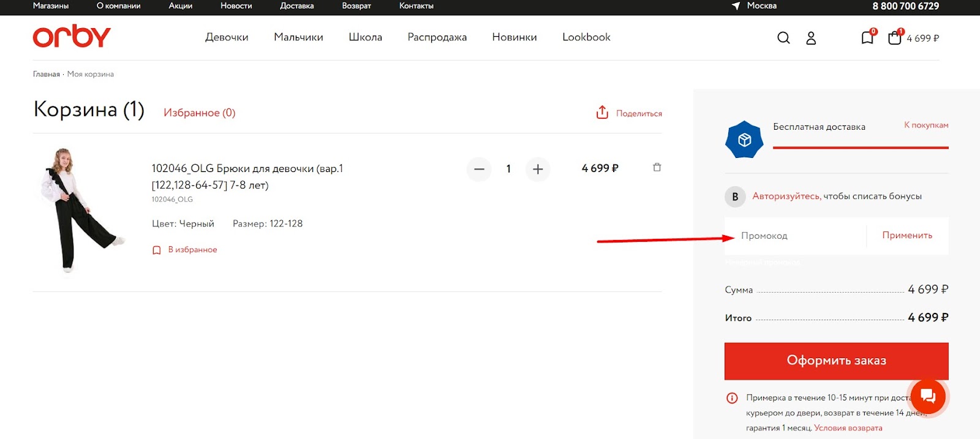Click the bonus B circle icon
The height and width of the screenshot is (439, 980).
[x=735, y=197]
